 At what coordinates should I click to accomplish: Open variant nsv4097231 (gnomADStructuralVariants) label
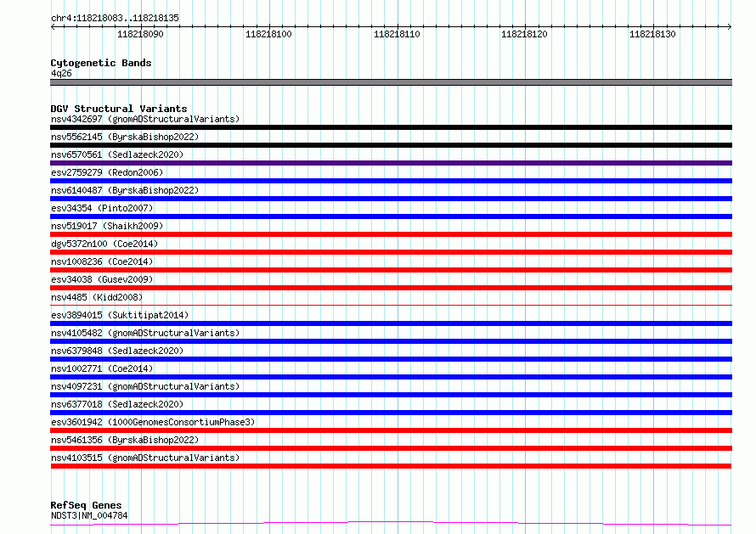point(145,386)
